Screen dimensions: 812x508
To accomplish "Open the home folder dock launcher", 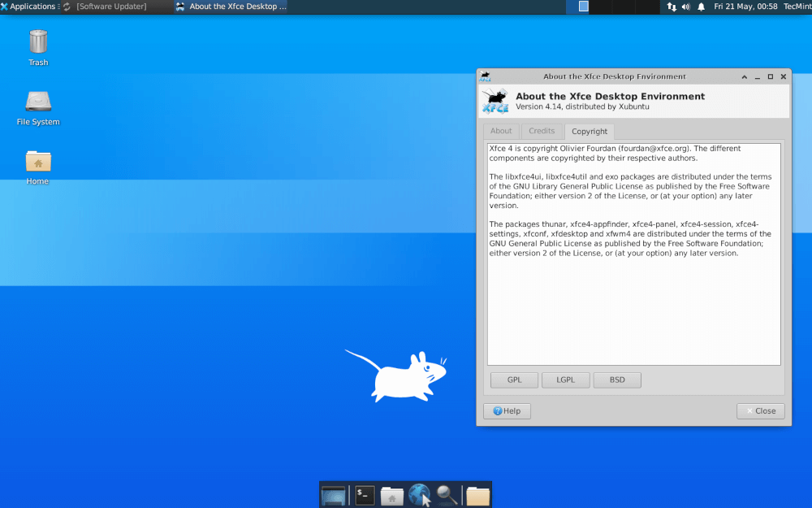I will pos(392,495).
